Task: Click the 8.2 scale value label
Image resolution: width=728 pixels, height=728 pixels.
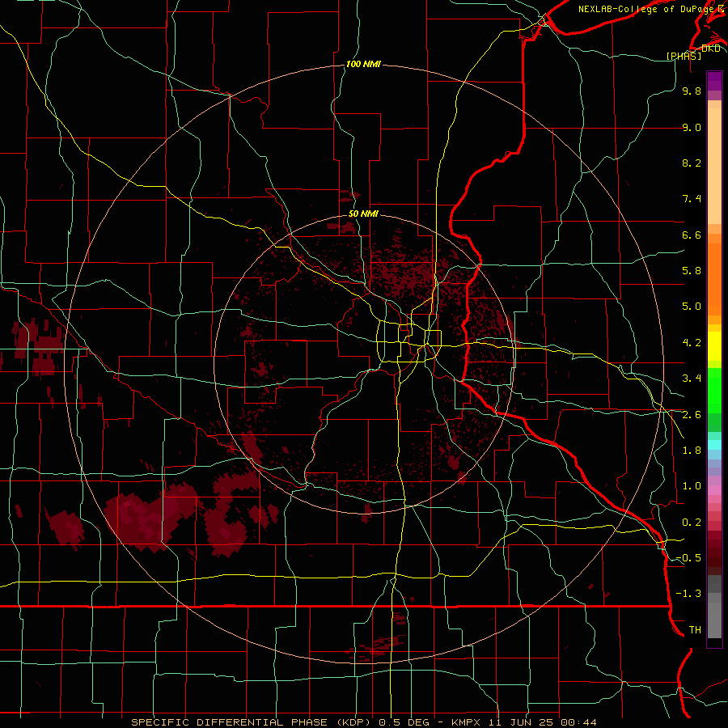Action: point(692,163)
